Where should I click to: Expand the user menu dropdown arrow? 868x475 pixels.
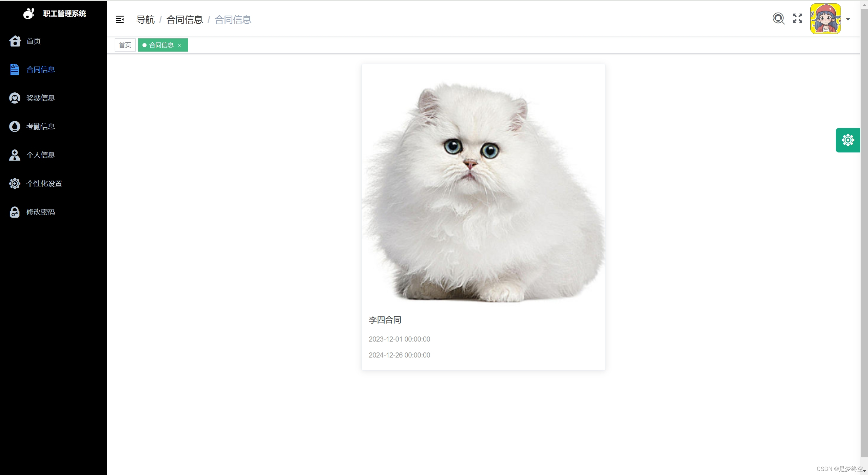point(848,19)
